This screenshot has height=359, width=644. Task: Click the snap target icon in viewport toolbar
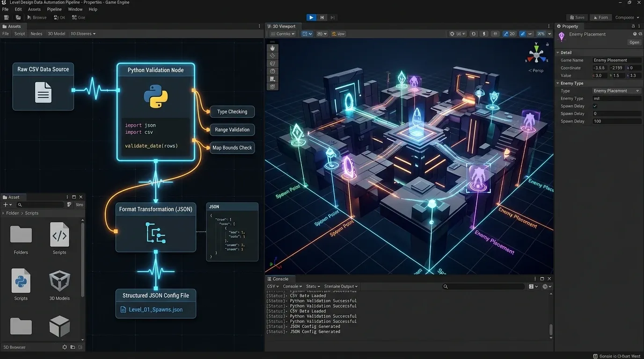[x=452, y=34]
